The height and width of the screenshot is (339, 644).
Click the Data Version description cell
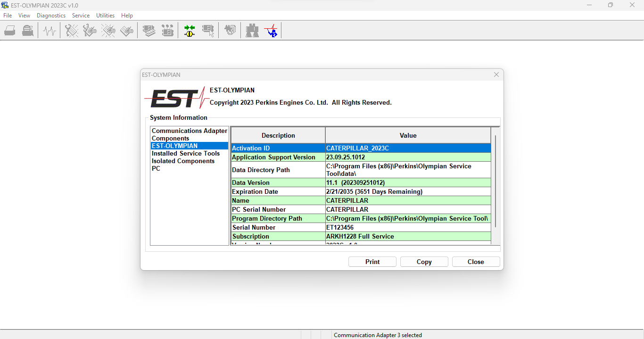(x=278, y=182)
